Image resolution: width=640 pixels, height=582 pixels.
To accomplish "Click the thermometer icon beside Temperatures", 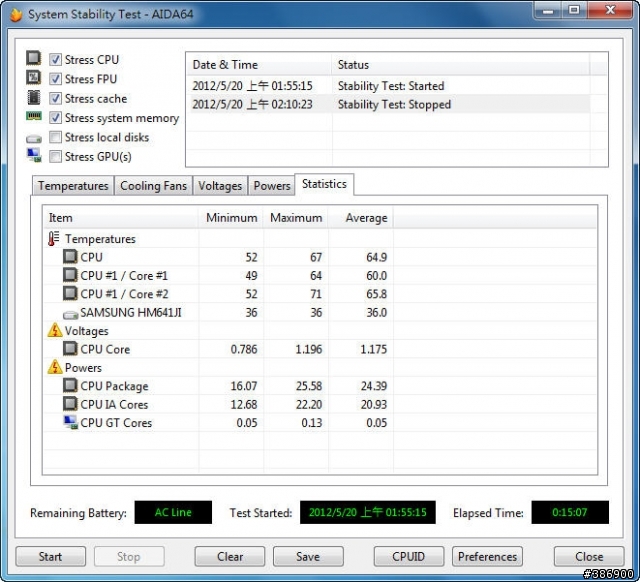I will tap(53, 238).
